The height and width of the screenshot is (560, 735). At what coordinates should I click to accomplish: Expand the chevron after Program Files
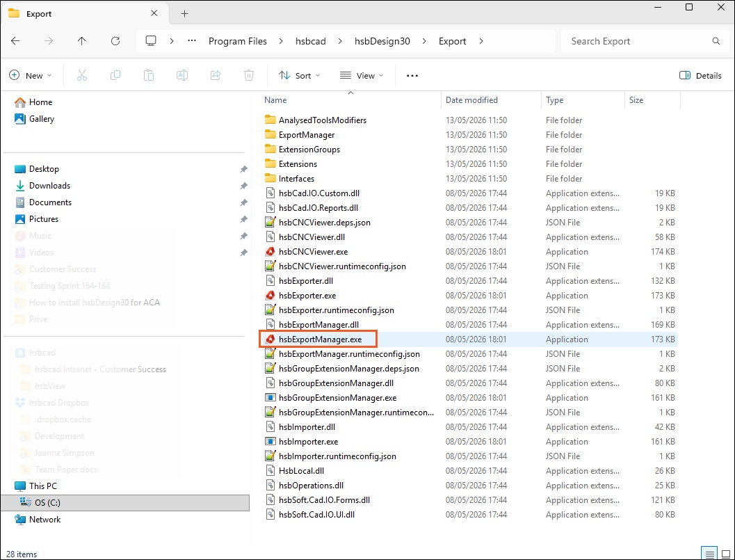pyautogui.click(x=281, y=41)
